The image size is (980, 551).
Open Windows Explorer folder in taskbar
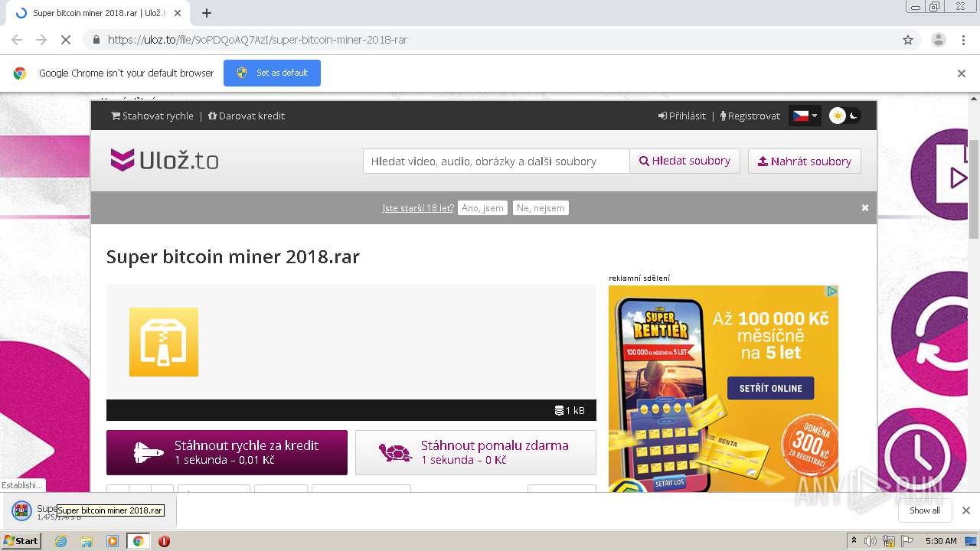pos(87,541)
